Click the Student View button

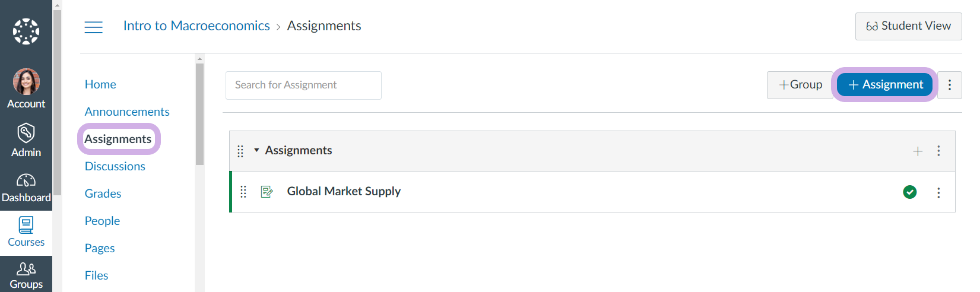pyautogui.click(x=908, y=26)
